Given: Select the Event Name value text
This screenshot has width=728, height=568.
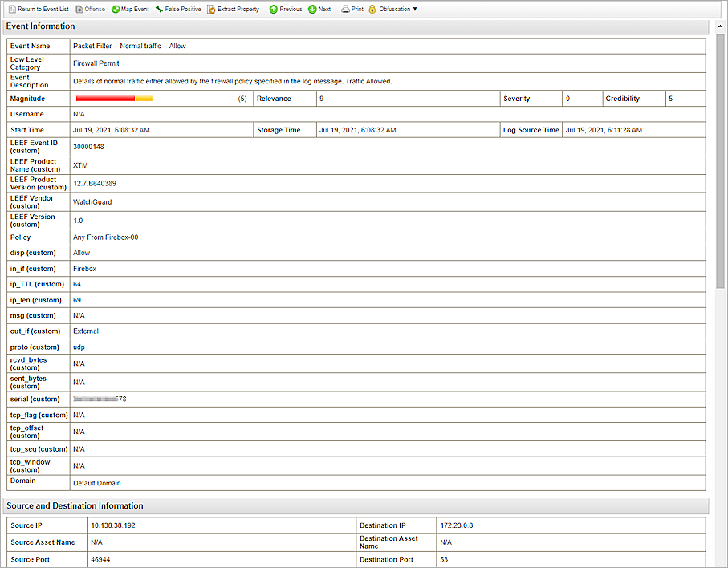Looking at the screenshot, I should pos(129,47).
